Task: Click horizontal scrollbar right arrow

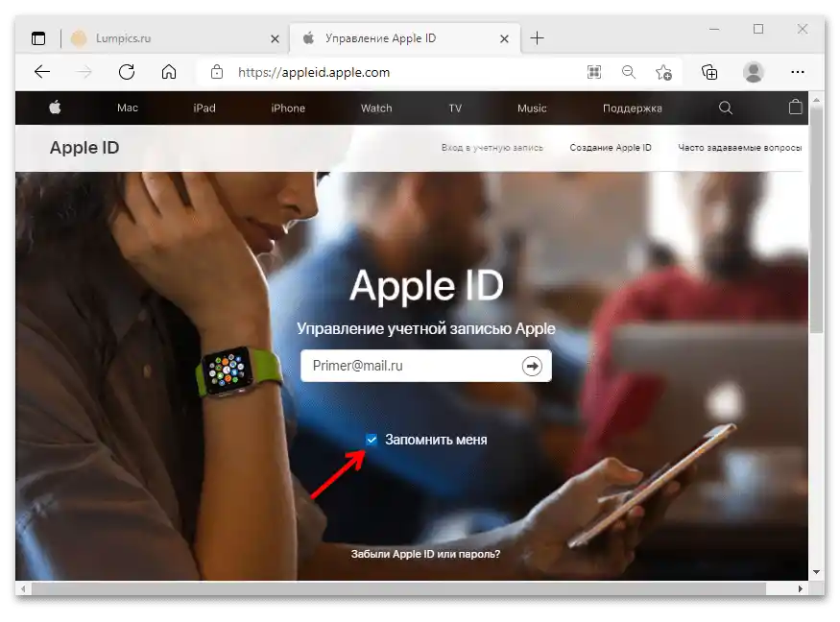Action: (800, 588)
